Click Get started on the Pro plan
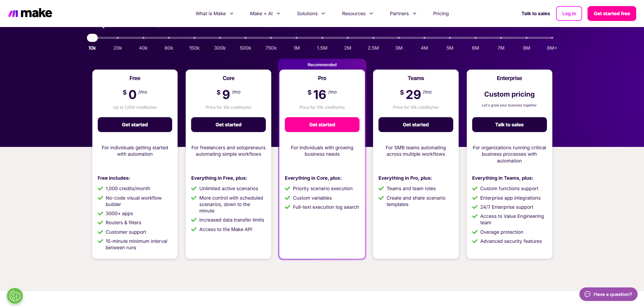This screenshot has height=306, width=644. coord(322,125)
